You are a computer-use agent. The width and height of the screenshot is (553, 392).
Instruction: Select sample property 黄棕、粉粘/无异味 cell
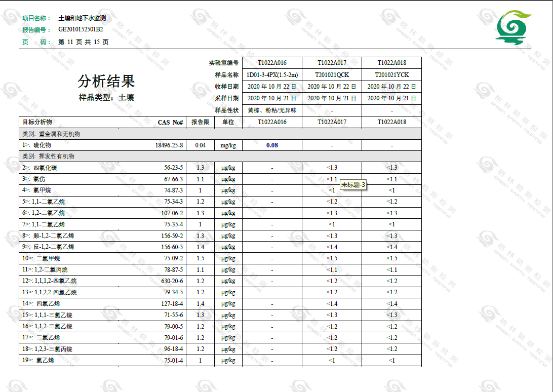pos(272,110)
